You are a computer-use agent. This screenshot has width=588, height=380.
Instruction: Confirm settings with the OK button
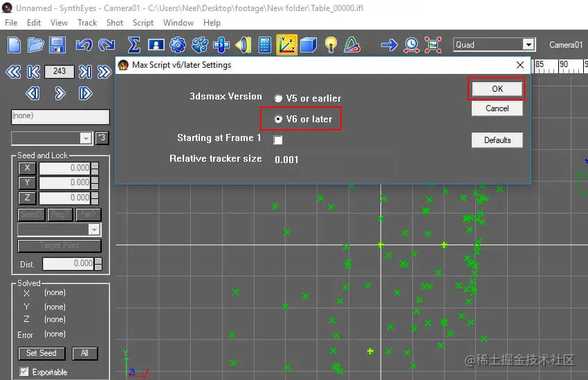(x=497, y=88)
